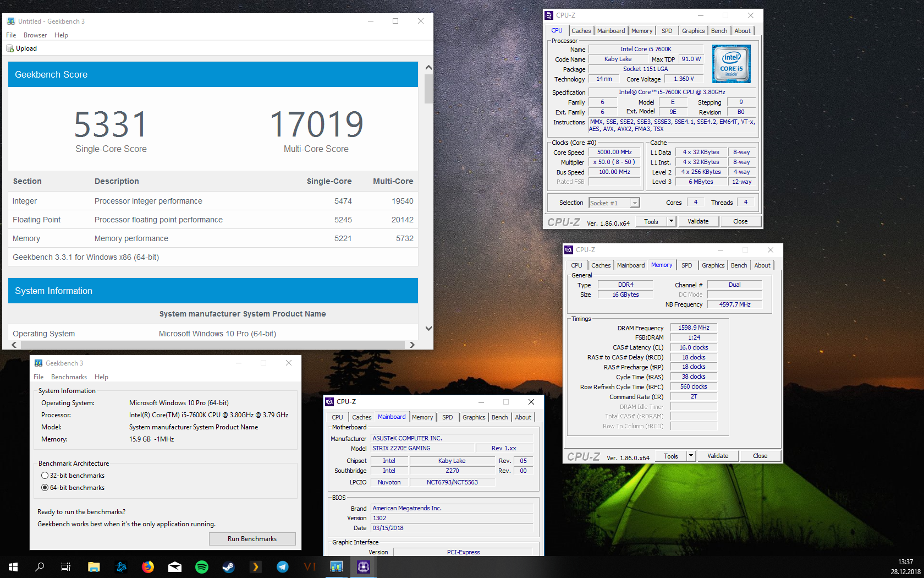Click the Upload icon in Geekbench toolbar
Viewport: 924px width, 578px height.
[10, 48]
